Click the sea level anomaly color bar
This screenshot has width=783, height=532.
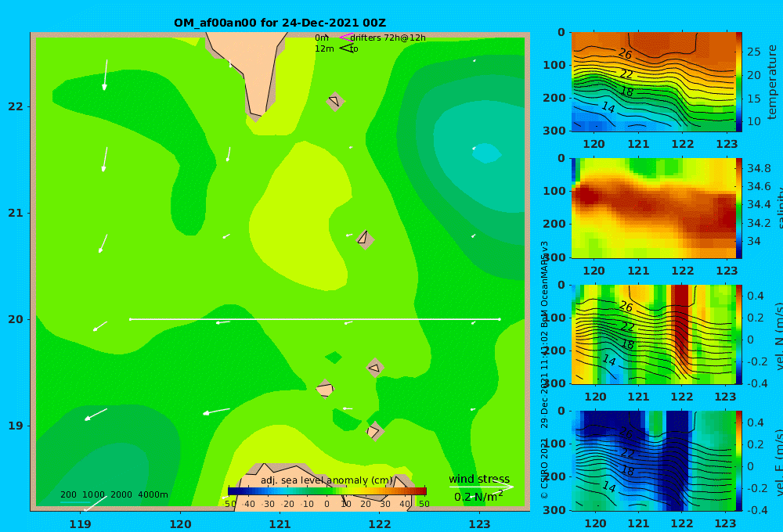point(327,491)
